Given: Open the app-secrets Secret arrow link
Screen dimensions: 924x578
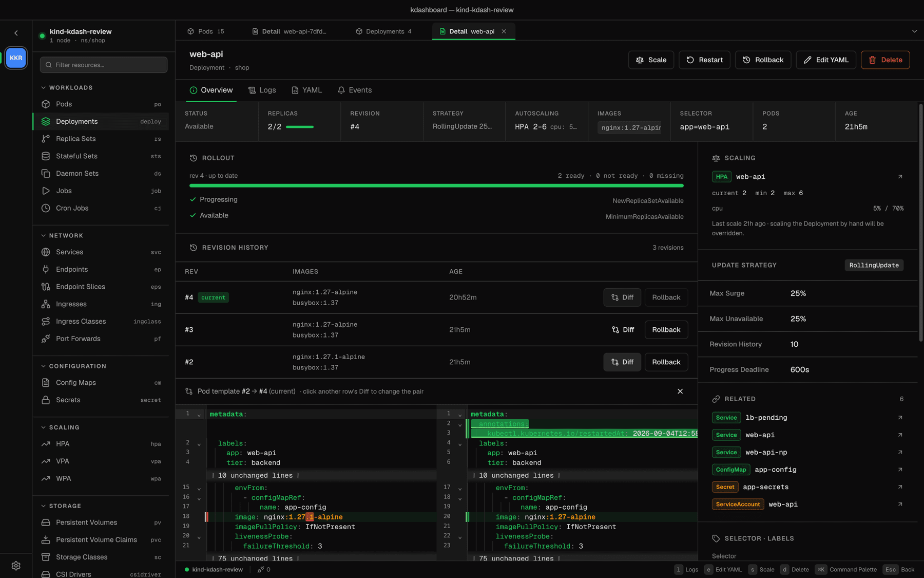Looking at the screenshot, I should (x=900, y=487).
